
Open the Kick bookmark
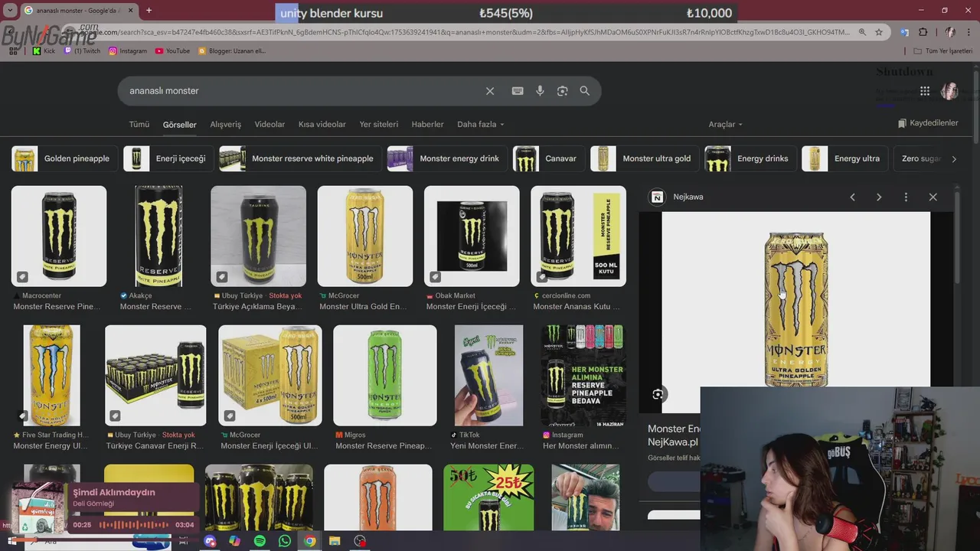44,51
